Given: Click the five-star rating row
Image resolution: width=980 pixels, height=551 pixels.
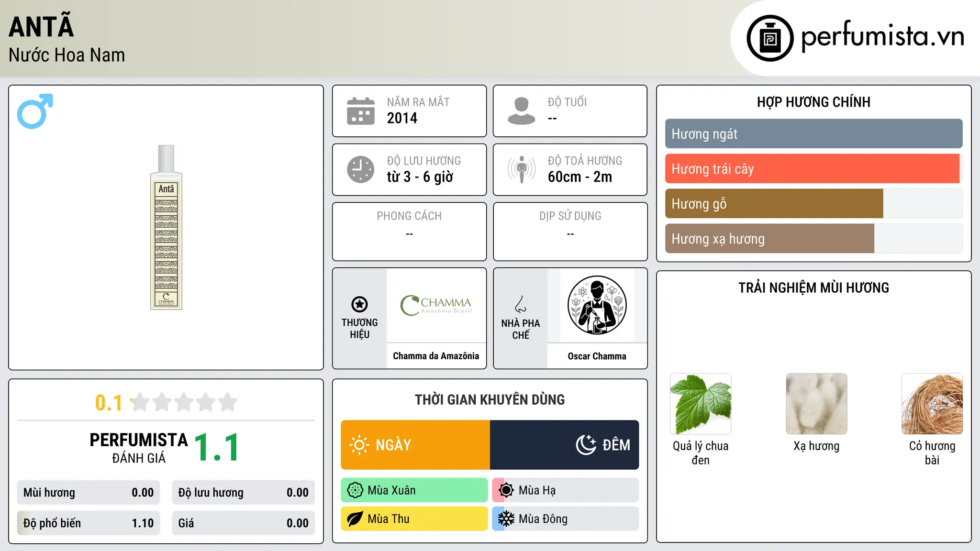Looking at the screenshot, I should click(184, 402).
